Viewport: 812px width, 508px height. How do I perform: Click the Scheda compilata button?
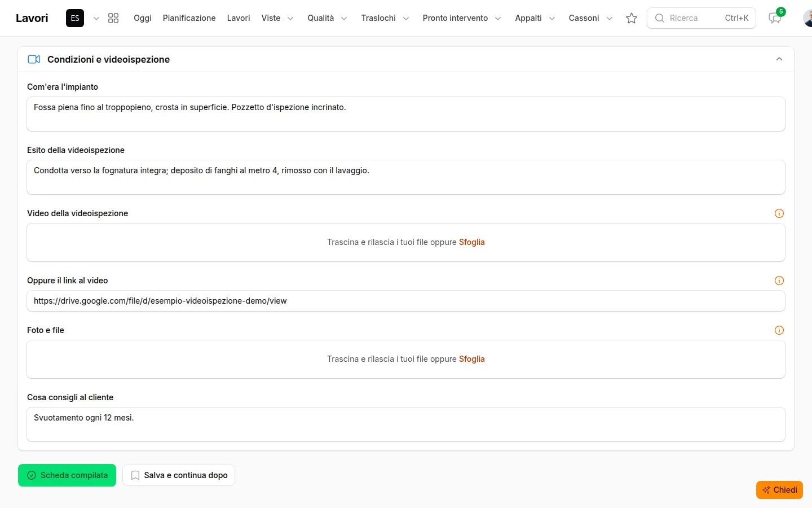[x=67, y=475]
